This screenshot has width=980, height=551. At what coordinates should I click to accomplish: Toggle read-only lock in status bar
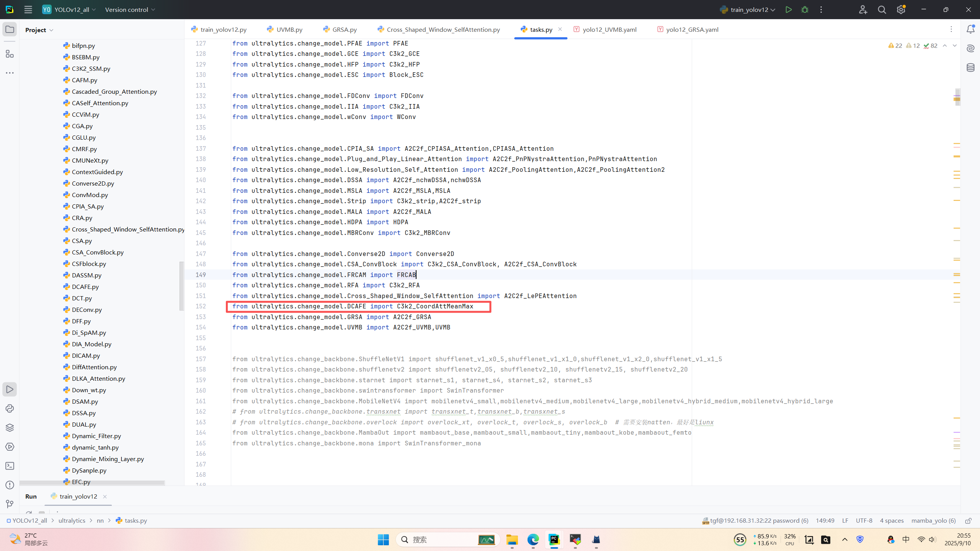pos(968,521)
